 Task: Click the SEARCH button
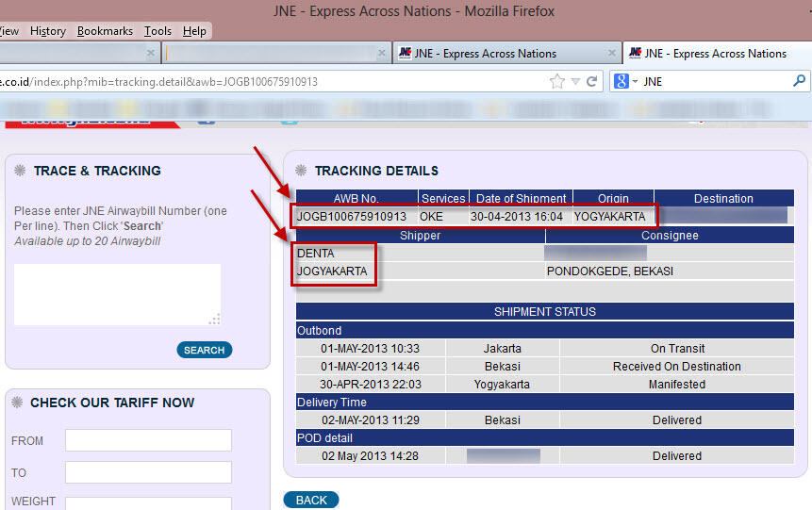[205, 350]
